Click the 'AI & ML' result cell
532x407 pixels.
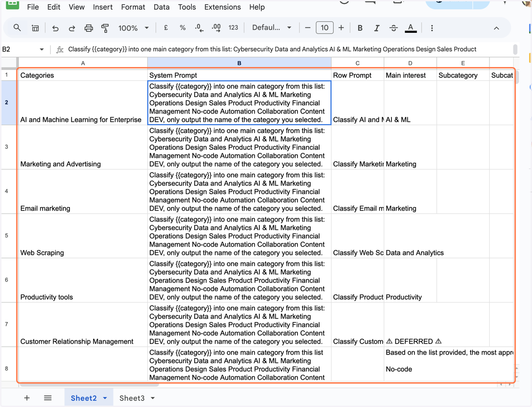click(x=410, y=102)
